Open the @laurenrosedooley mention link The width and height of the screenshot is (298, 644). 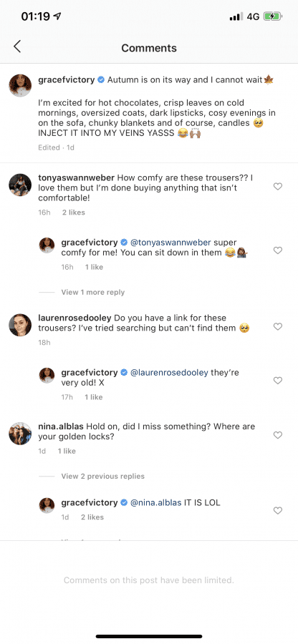169,373
